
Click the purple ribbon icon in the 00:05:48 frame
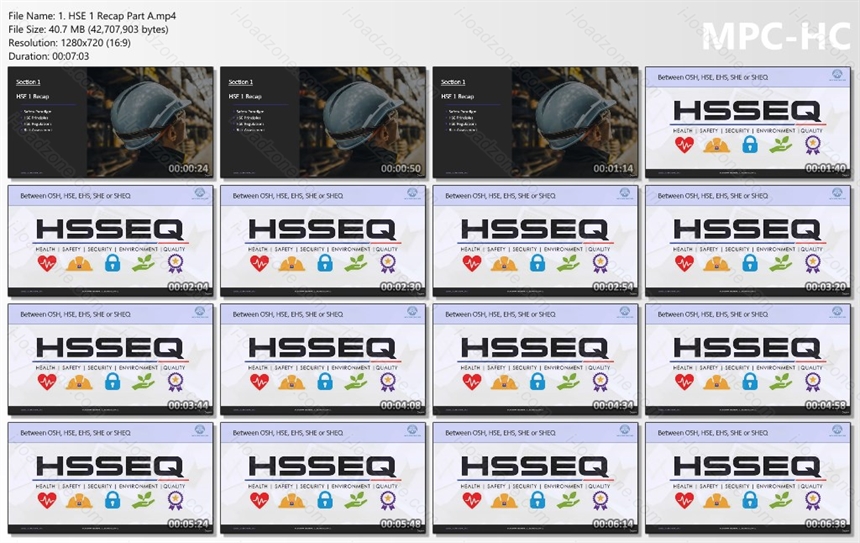(387, 500)
